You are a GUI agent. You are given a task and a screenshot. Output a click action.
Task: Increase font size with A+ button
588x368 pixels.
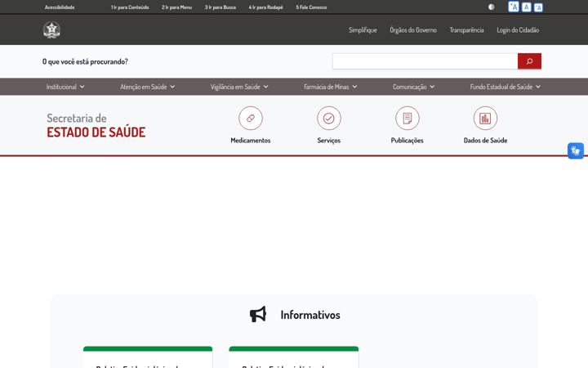pos(514,7)
